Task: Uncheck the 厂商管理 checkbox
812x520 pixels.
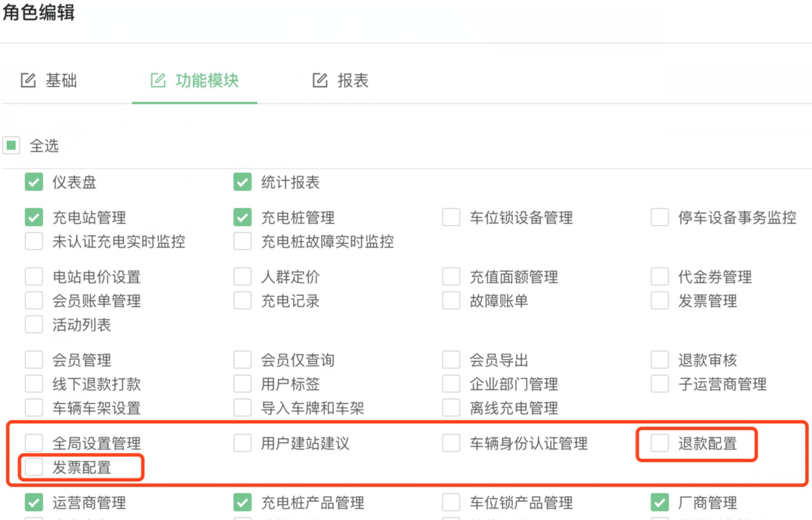Action: pos(660,502)
